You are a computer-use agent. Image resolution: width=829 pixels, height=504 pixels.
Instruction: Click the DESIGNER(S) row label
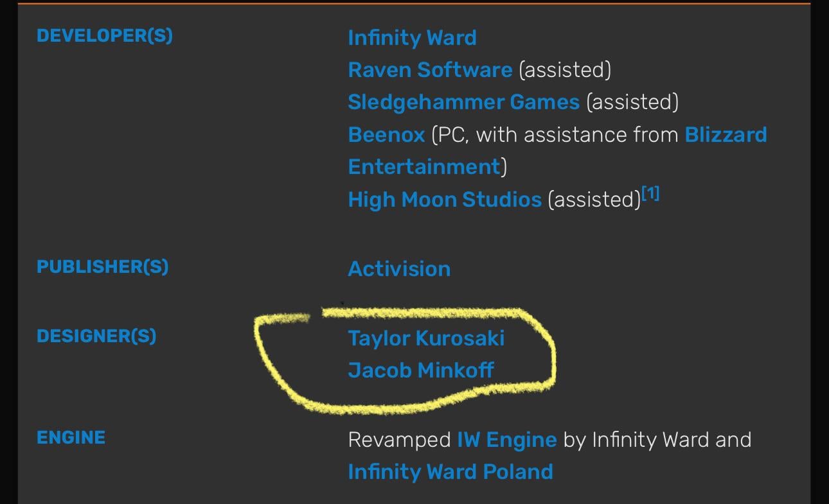coord(96,336)
